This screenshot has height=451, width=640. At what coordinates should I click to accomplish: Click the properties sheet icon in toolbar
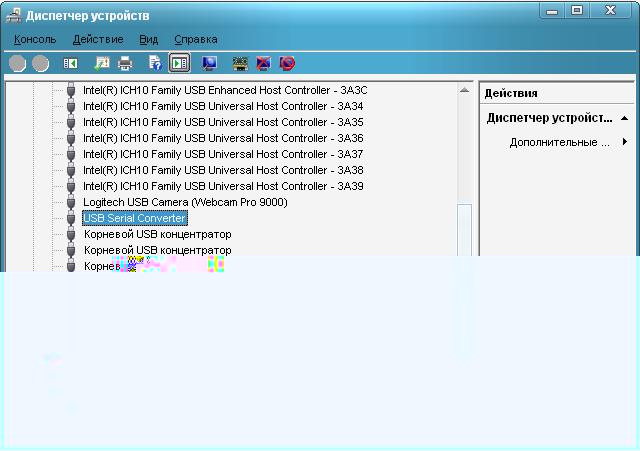[101, 63]
